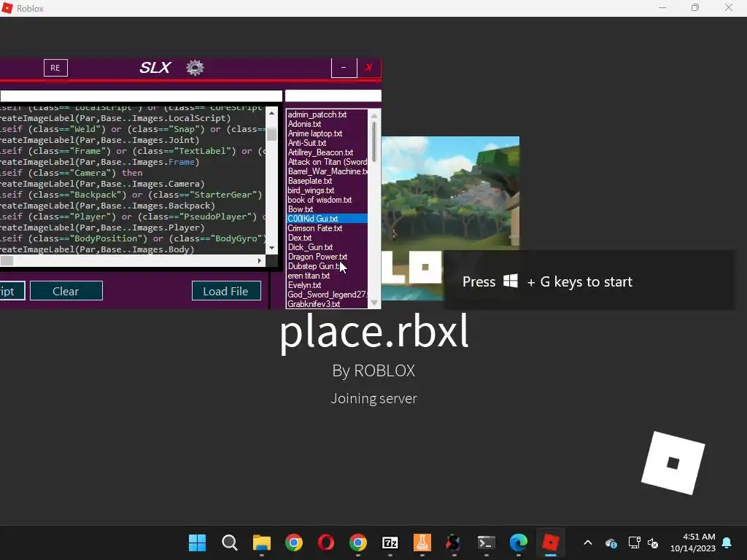Open taskbar Search
Screen dimensions: 747x560
[229, 542]
